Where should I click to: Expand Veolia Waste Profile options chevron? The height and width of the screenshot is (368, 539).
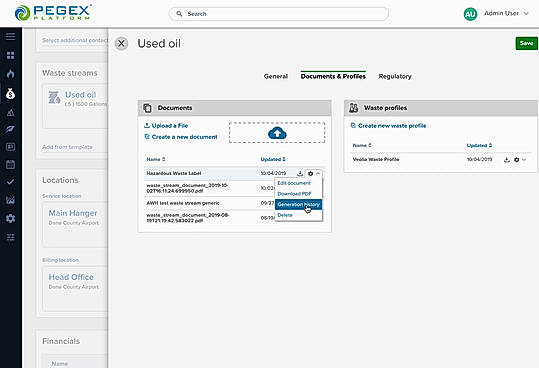(x=524, y=159)
